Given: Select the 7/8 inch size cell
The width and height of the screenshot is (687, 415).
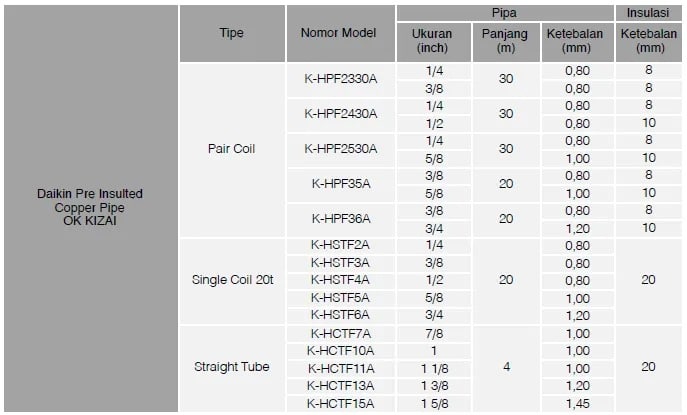Looking at the screenshot, I should 433,332.
